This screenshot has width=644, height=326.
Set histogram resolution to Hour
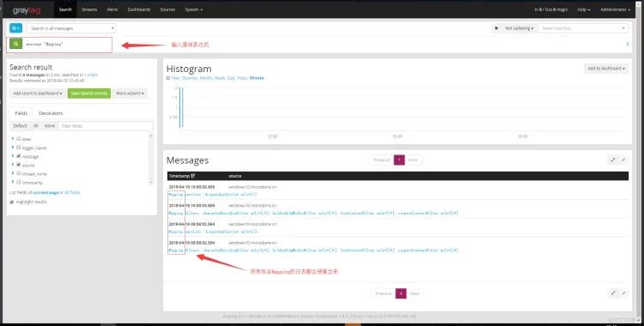click(241, 78)
